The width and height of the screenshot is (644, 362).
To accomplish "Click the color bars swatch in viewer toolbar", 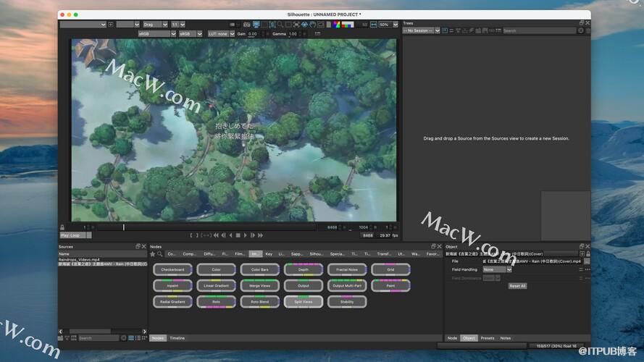I will pos(348,25).
